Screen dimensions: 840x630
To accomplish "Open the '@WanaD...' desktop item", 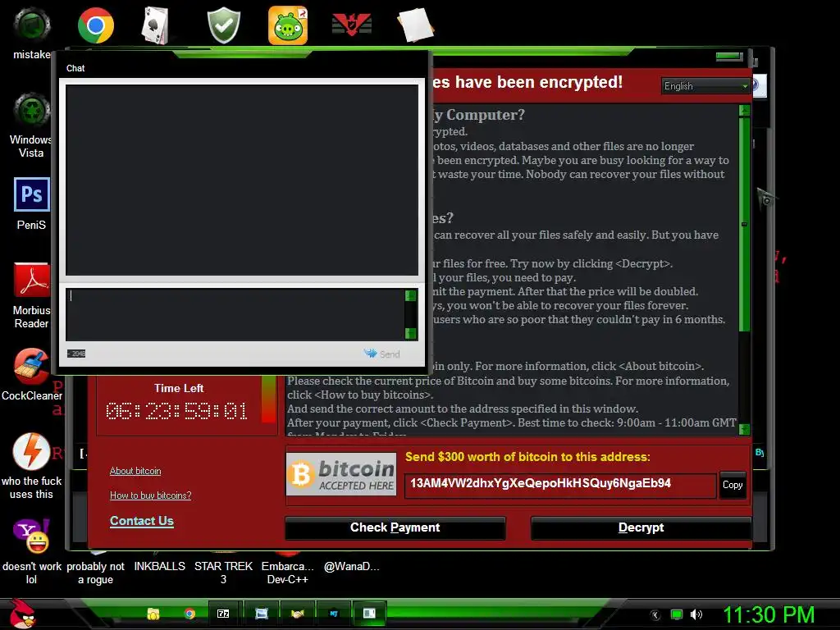I will coord(351,566).
